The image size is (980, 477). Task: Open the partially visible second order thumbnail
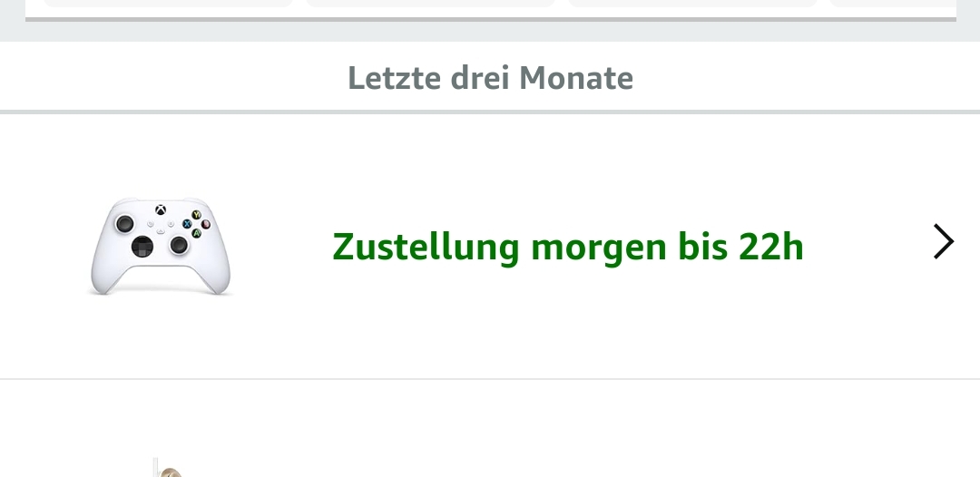[x=166, y=468]
